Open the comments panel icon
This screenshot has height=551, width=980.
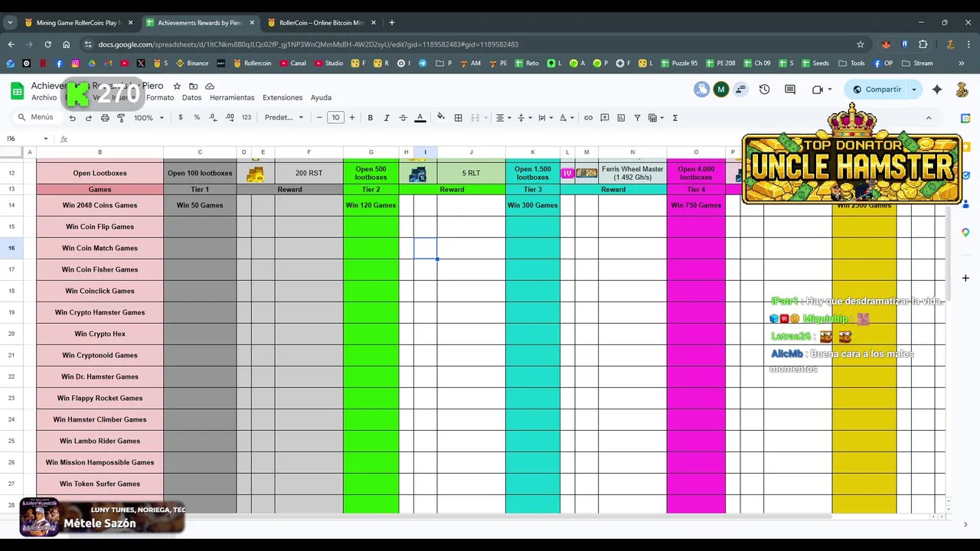(790, 90)
